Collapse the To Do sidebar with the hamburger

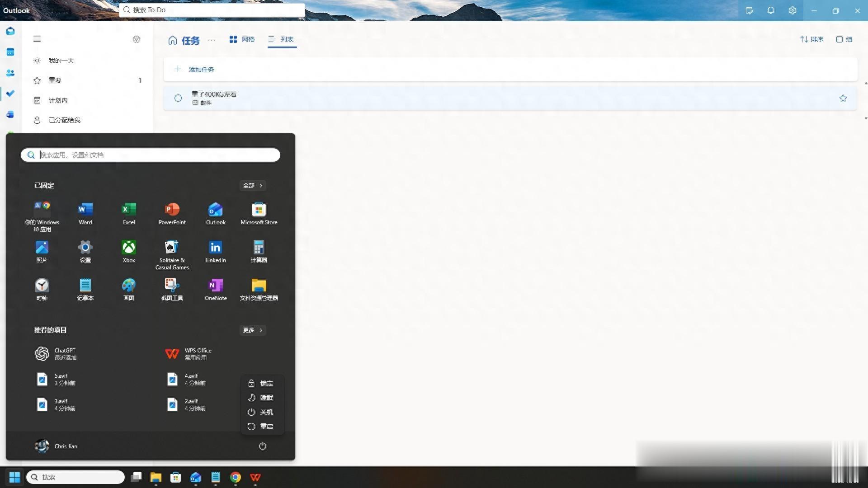[37, 39]
